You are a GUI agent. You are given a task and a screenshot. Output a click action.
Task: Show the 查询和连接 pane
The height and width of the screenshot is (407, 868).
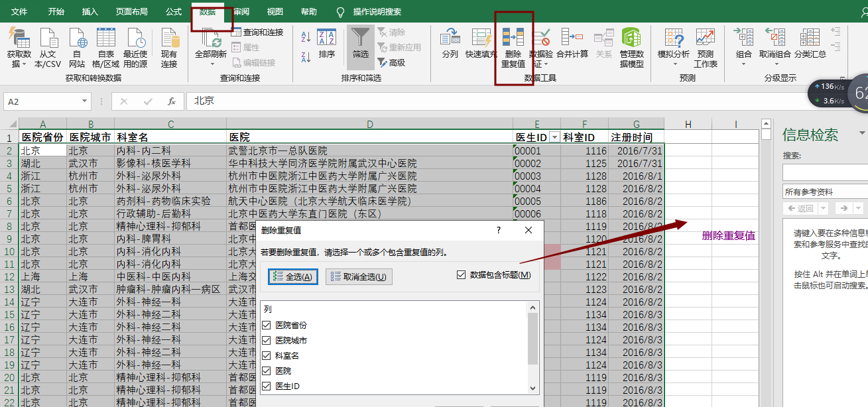(257, 32)
